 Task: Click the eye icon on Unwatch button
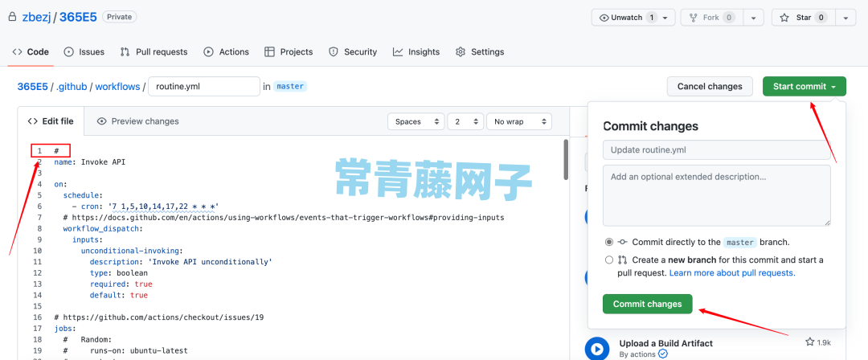click(x=604, y=18)
